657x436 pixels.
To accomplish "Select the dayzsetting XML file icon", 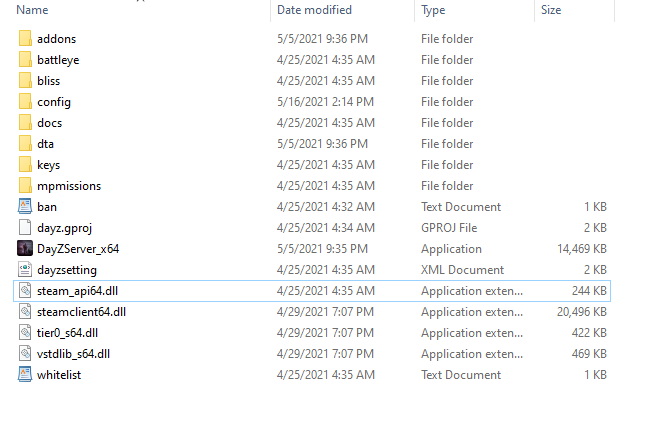I will (25, 270).
